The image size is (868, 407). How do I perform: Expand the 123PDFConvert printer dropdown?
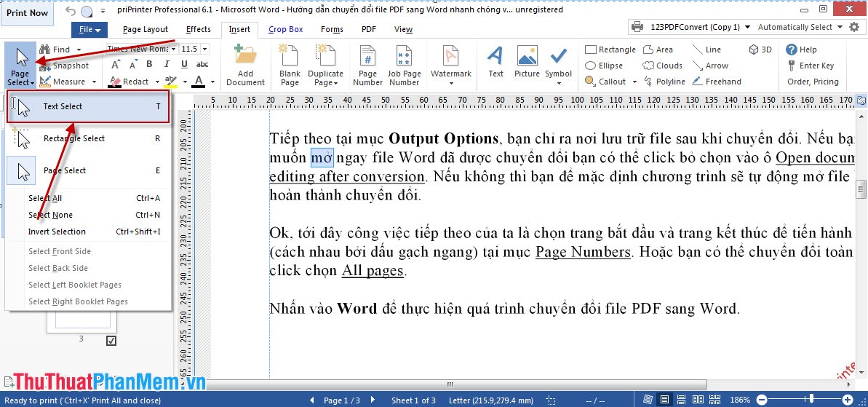747,27
